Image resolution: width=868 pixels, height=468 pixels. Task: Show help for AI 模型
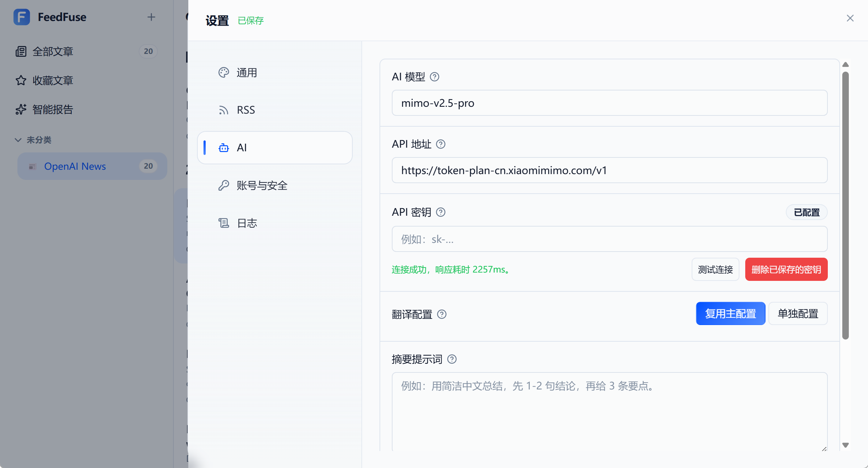click(435, 77)
